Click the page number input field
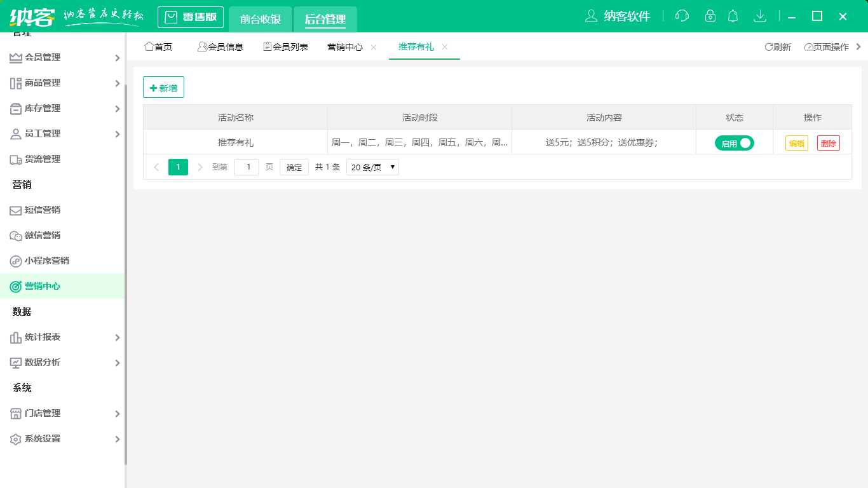The width and height of the screenshot is (868, 488). 247,166
